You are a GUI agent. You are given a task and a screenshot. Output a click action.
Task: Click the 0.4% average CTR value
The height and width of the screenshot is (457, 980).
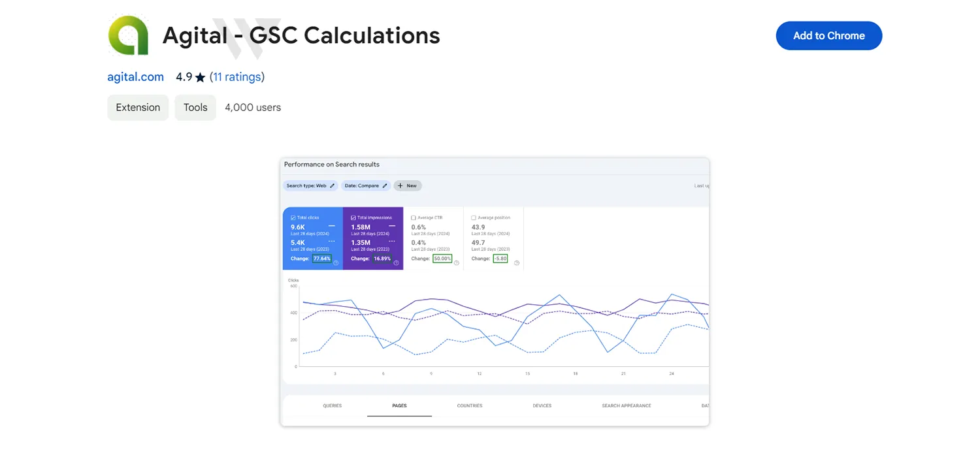(419, 243)
